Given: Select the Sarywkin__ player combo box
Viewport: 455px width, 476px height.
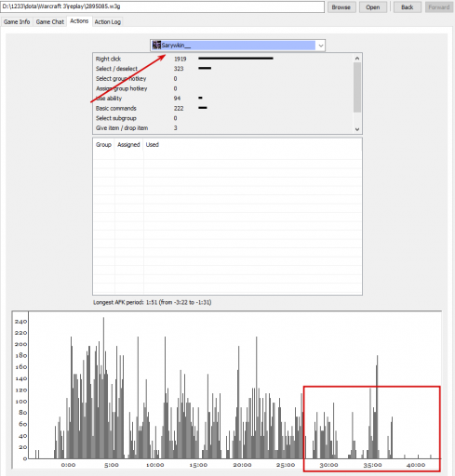Looking at the screenshot, I should (237, 46).
